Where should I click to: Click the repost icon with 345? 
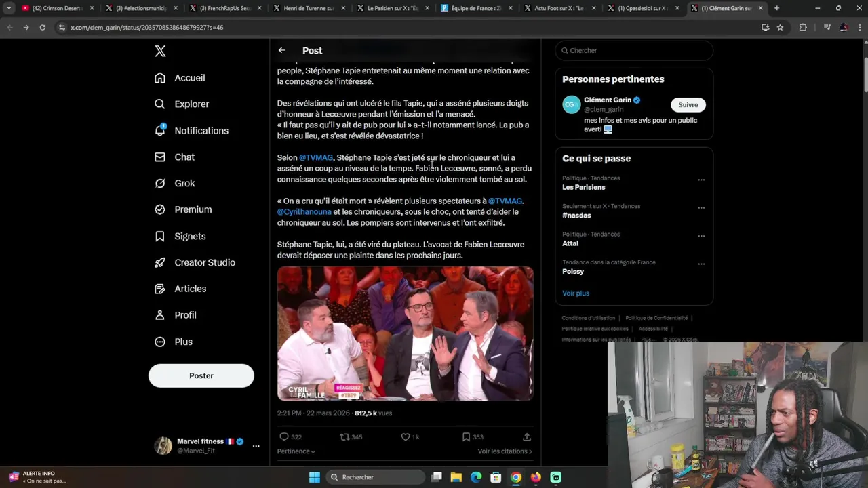[x=344, y=437]
